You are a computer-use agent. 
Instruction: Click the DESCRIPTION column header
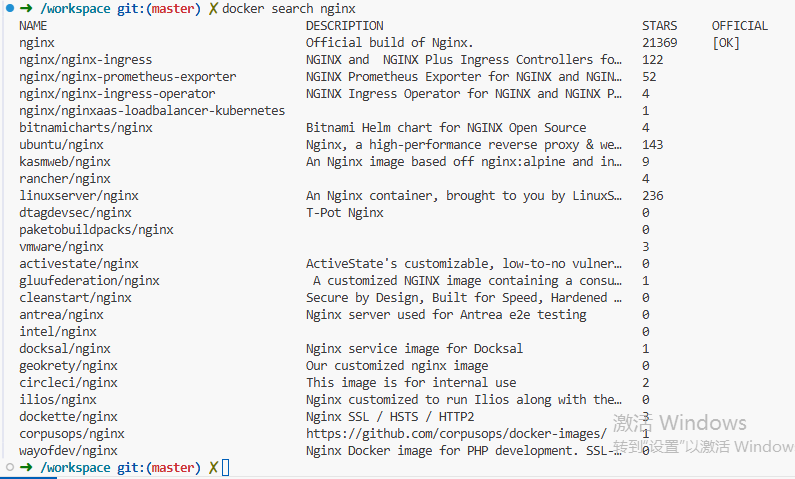345,26
